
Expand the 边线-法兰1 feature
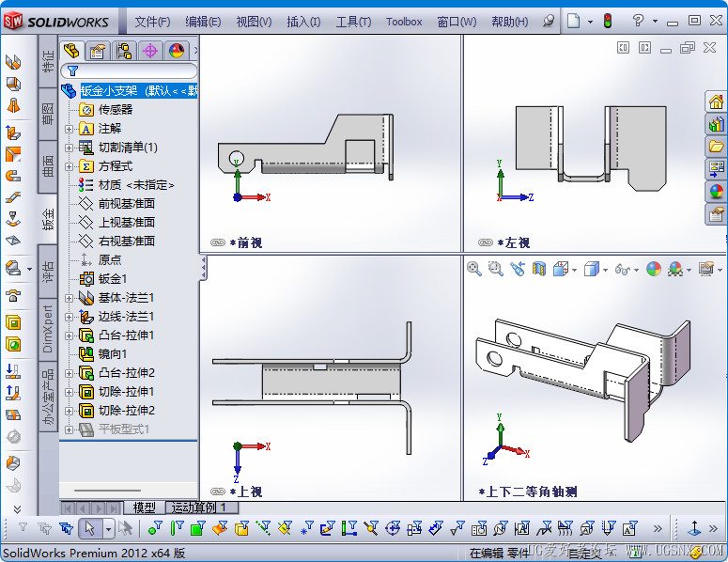pos(69,317)
